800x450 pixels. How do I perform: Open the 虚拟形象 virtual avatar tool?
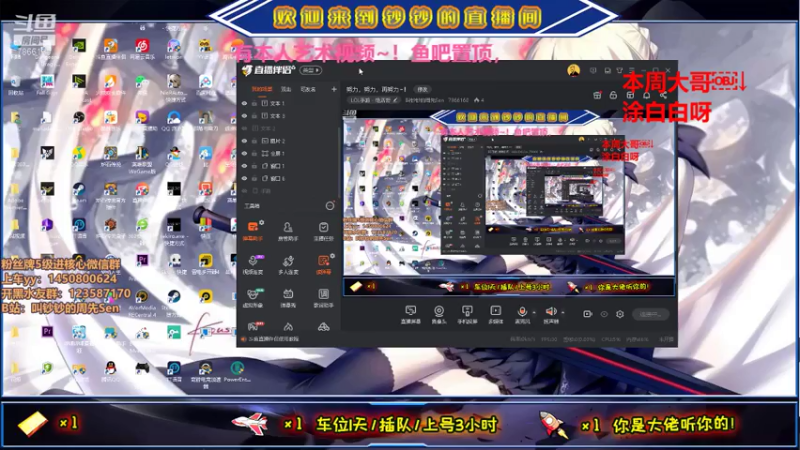pos(253,298)
